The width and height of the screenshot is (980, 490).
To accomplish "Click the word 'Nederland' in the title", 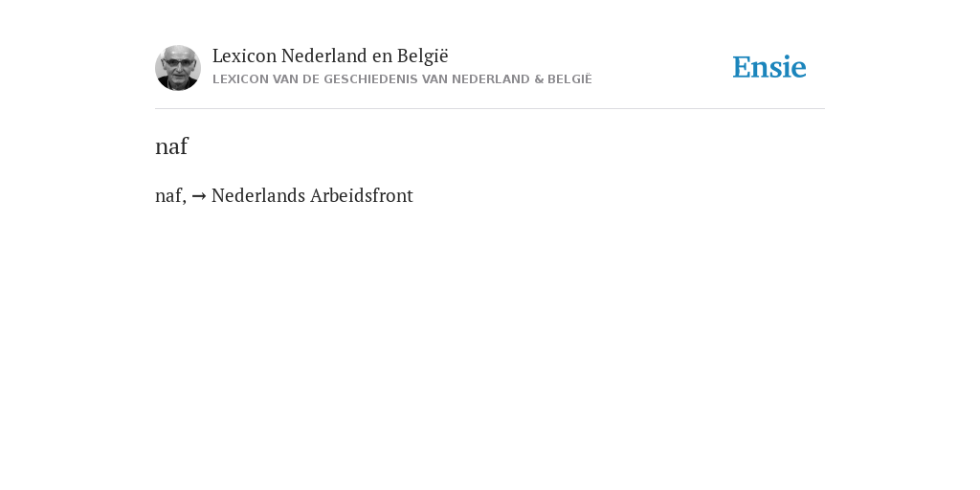I will pyautogui.click(x=323, y=56).
